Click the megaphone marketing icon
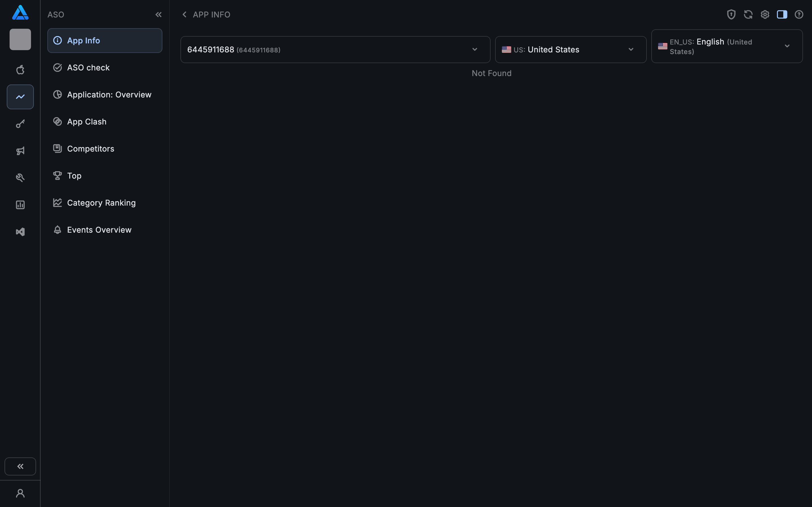812x507 pixels. (20, 151)
